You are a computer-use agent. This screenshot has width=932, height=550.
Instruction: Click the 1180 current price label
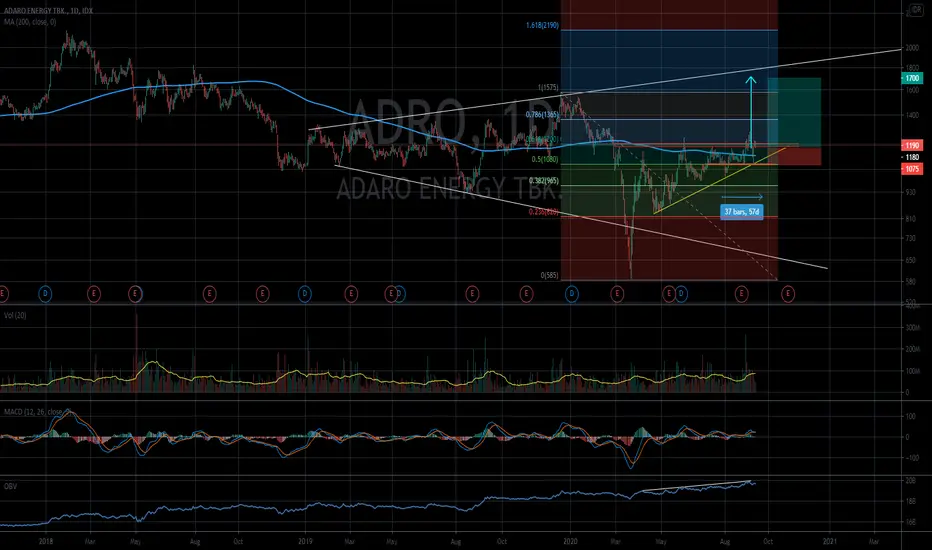pos(912,157)
